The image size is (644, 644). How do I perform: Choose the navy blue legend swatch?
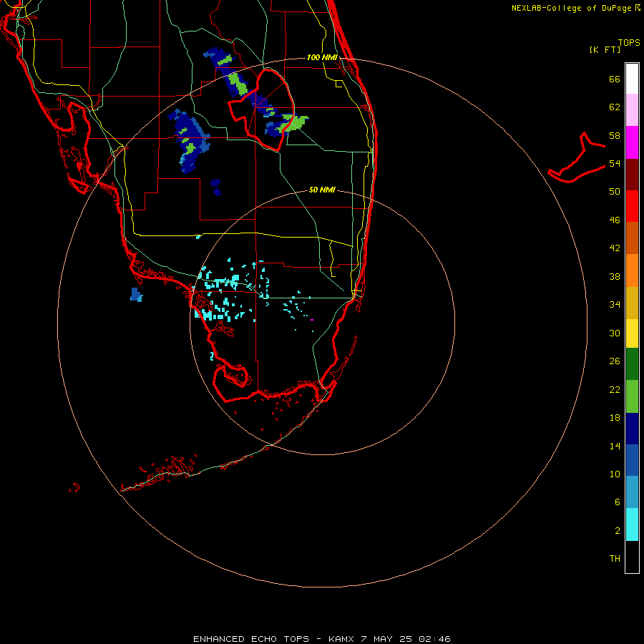click(x=632, y=429)
